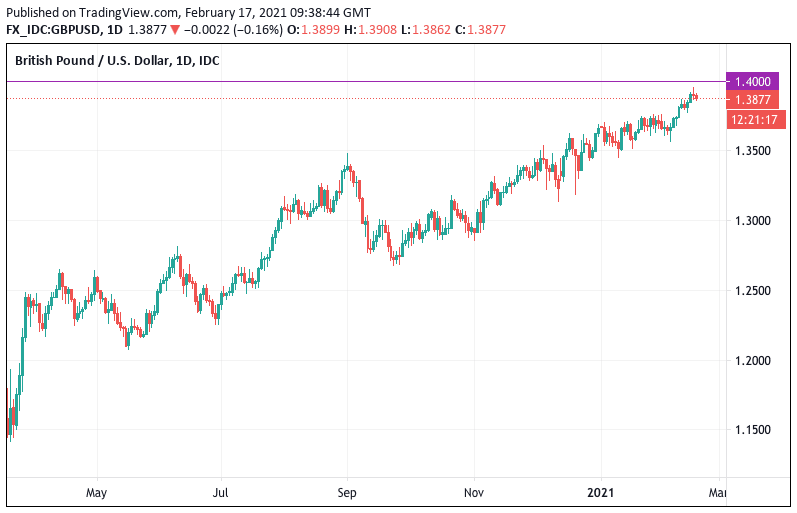Select the Sep label on time axis
Viewport: 797px width, 513px height.
[x=348, y=492]
